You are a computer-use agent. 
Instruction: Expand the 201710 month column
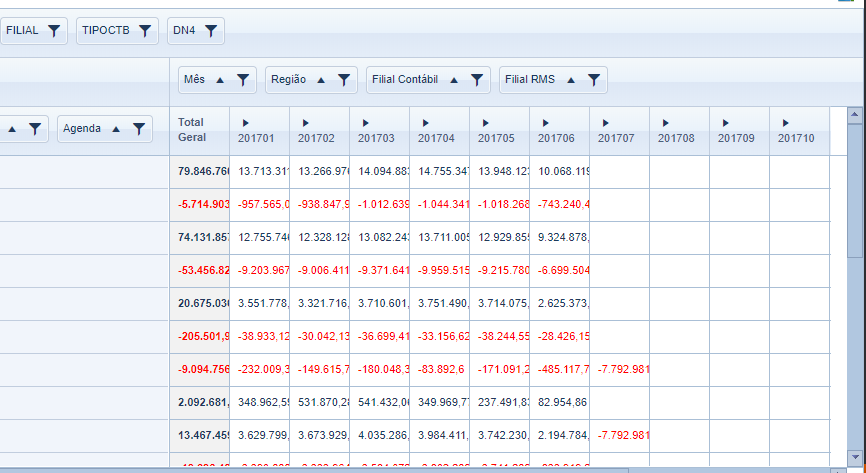coord(786,123)
